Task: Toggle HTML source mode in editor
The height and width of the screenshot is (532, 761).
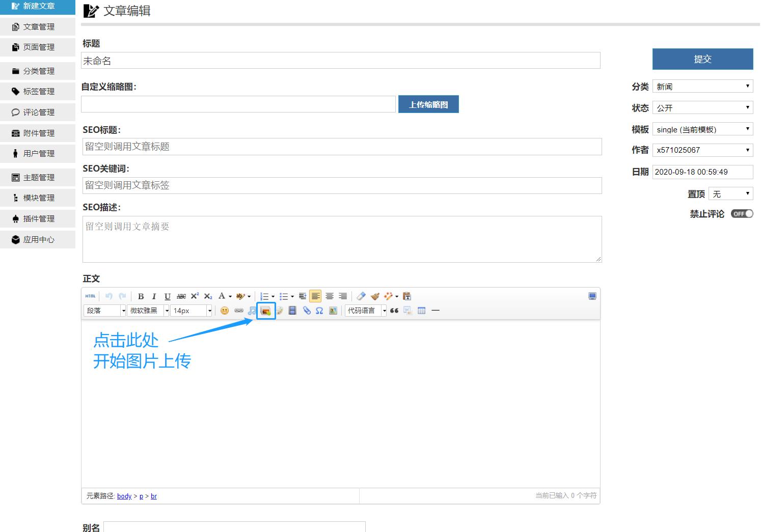Action: [x=90, y=296]
